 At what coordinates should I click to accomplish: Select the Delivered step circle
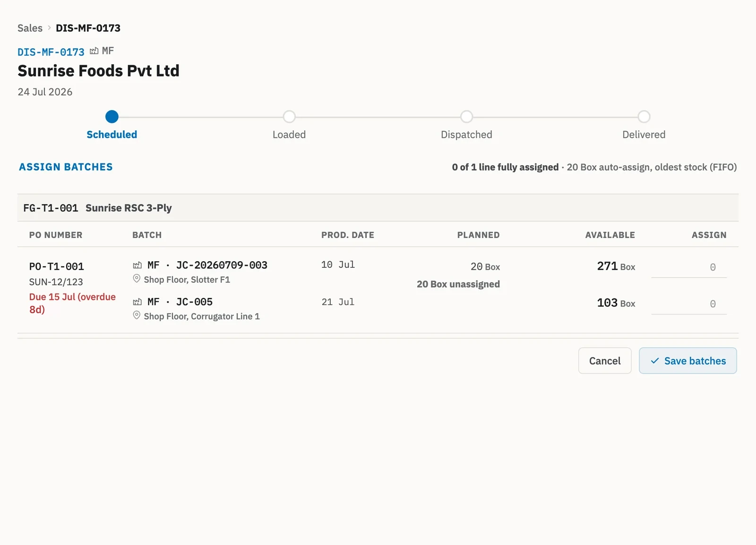[x=644, y=117]
